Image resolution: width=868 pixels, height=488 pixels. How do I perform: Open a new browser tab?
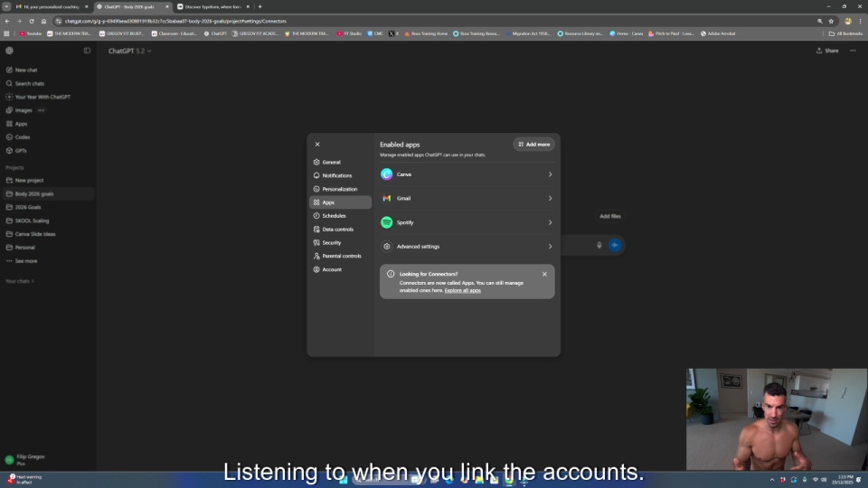[x=260, y=6]
